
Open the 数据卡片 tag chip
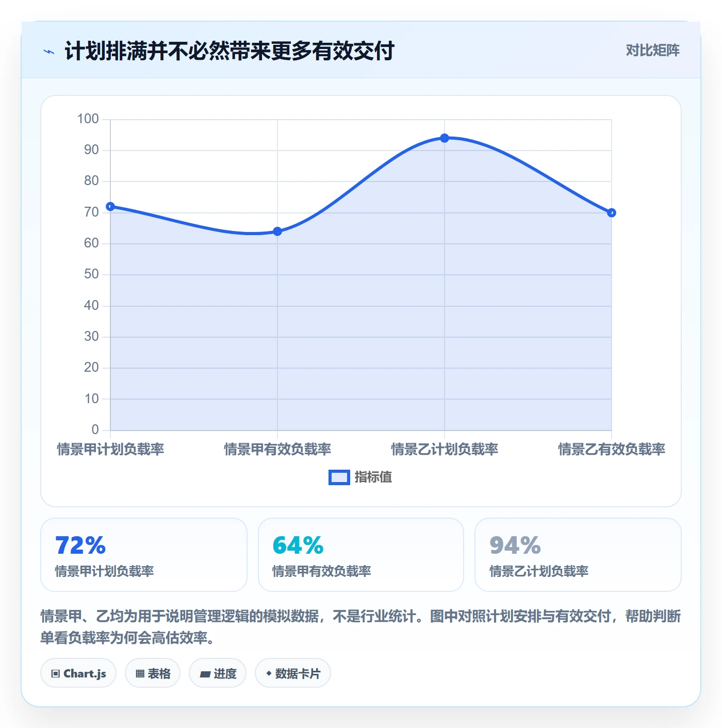[x=293, y=673]
